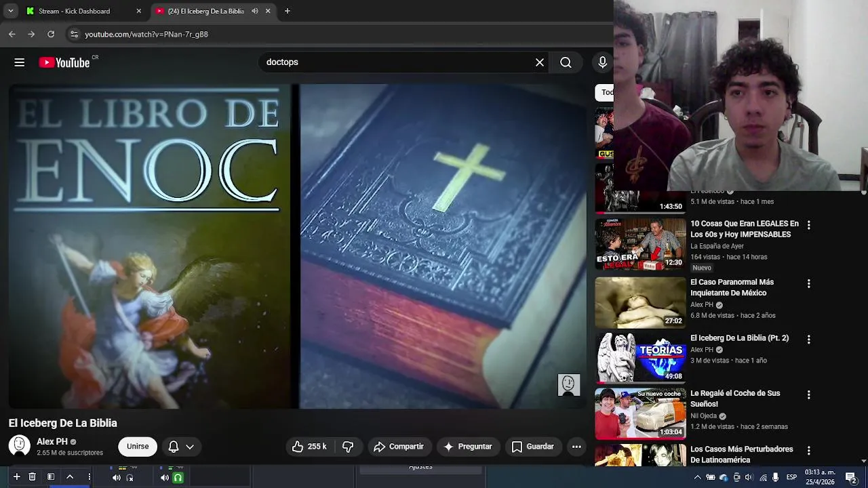This screenshot has height=488, width=868.
Task: Mute the playing YouTube tab audio
Action: tap(255, 11)
